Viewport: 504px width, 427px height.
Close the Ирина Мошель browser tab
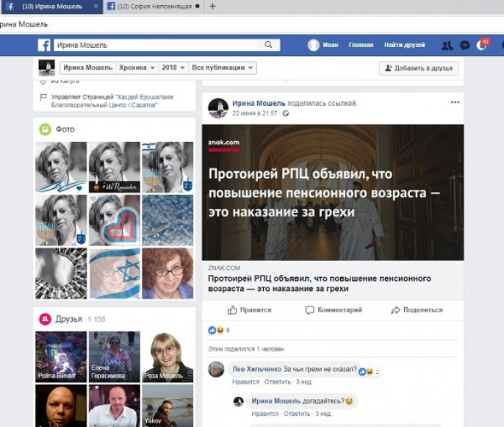(96, 6)
